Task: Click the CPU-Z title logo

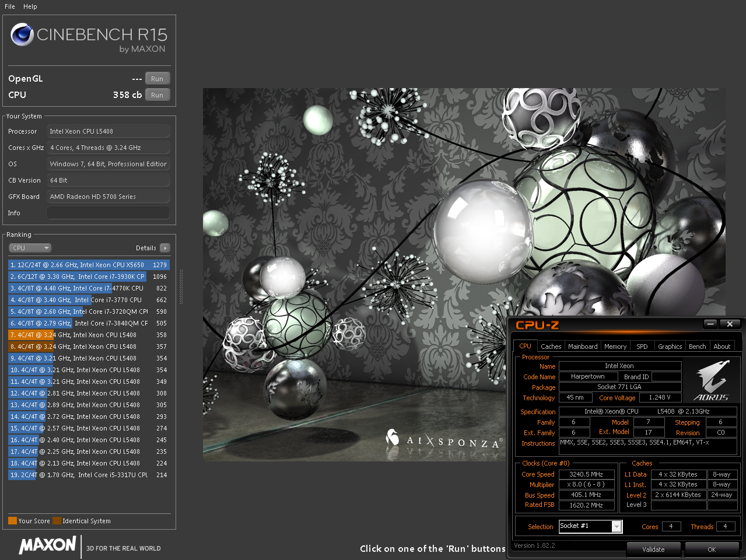Action: [537, 325]
